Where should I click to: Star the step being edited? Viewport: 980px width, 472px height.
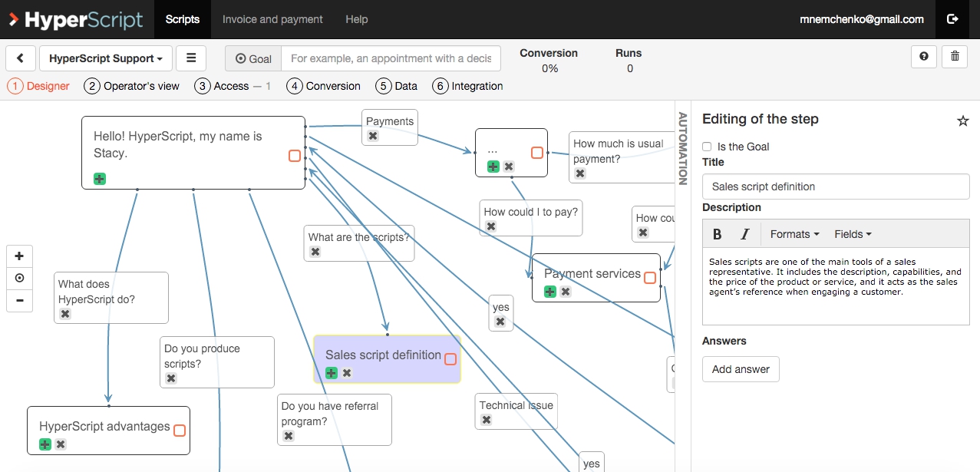[963, 120]
